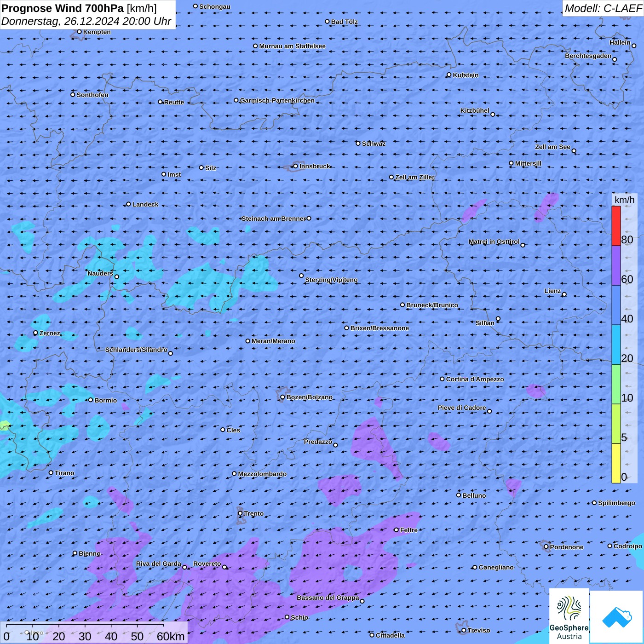Click the green 10-20 km/h legend swatch
This screenshot has height=644, width=644.
coord(616,384)
